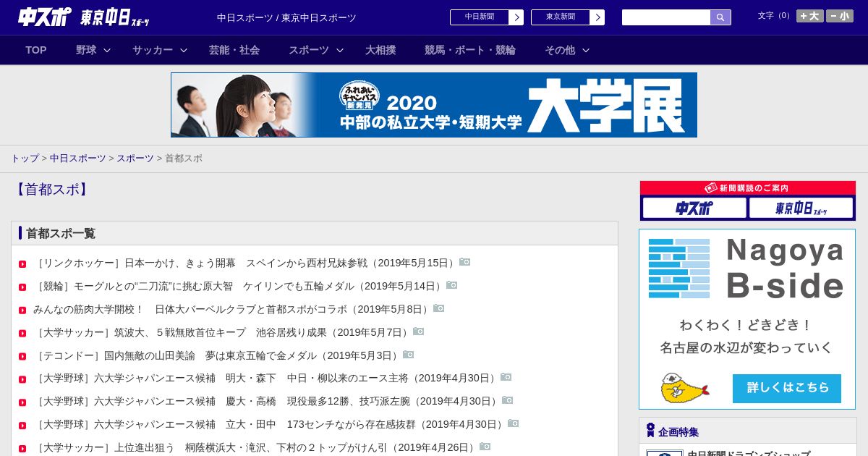Image resolution: width=868 pixels, height=456 pixels.
Task: Open 明大・森下 ジャパンエース候補 article
Action: click(267, 378)
